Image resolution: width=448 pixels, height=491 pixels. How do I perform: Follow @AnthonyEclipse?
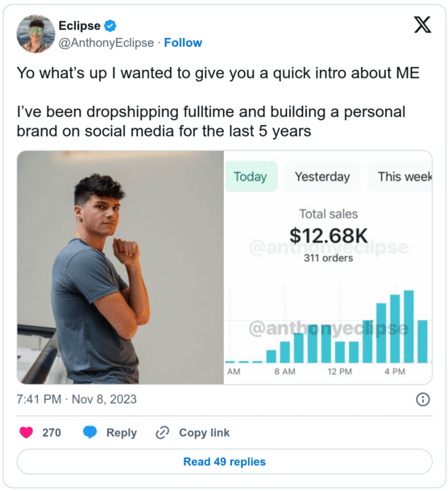point(183,43)
